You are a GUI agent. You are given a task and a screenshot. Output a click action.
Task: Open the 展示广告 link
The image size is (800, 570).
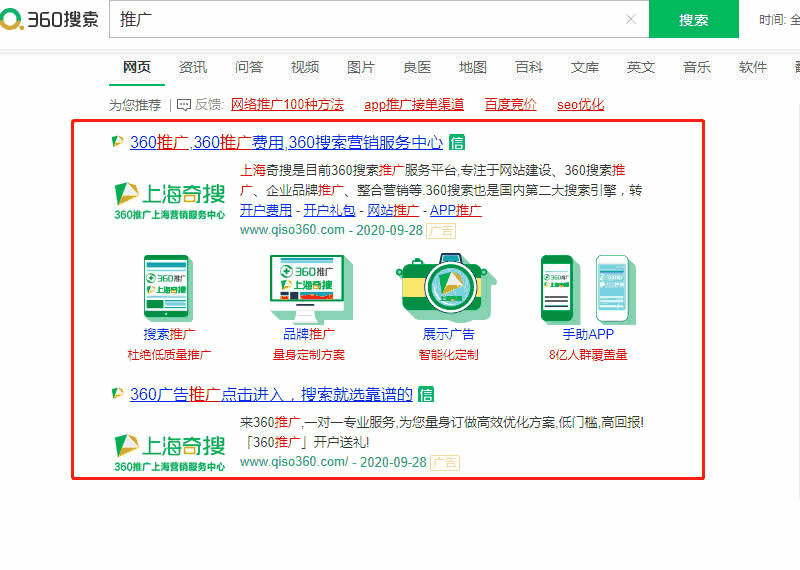[448, 334]
